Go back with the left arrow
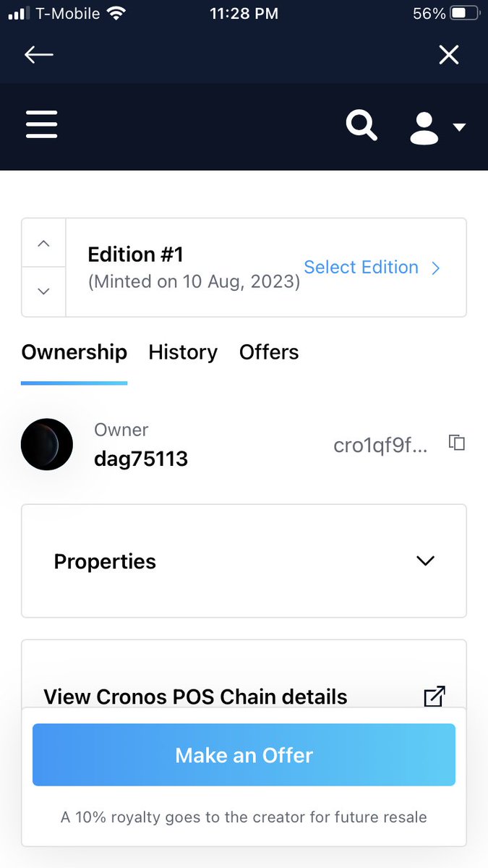 pyautogui.click(x=39, y=55)
